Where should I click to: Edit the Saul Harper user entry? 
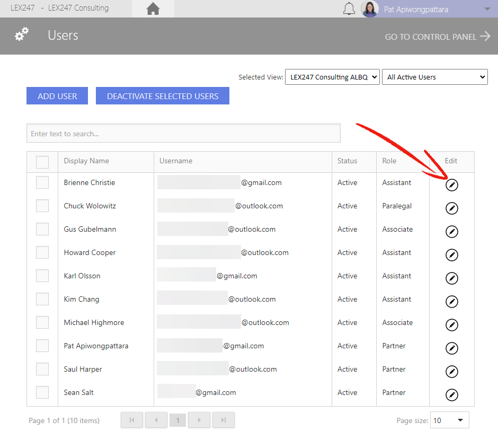(x=451, y=372)
